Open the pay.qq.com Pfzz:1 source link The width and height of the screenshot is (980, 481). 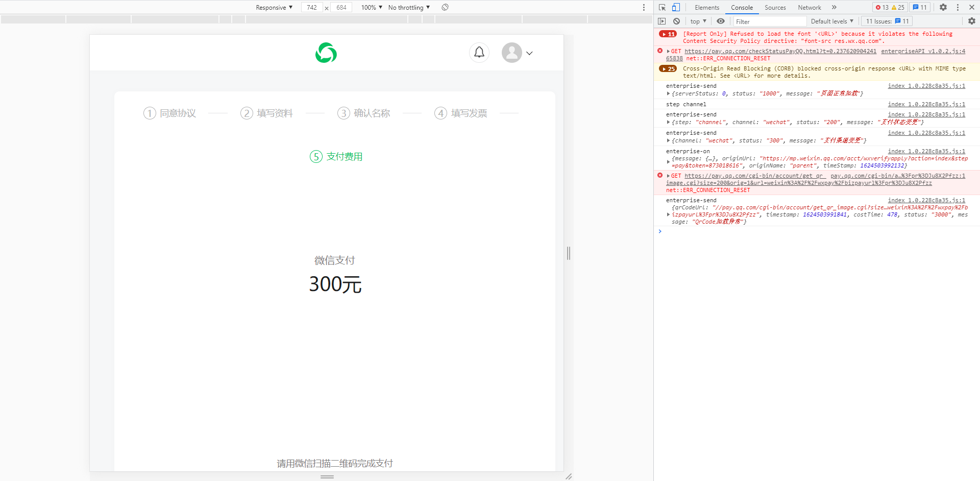pyautogui.click(x=898, y=176)
